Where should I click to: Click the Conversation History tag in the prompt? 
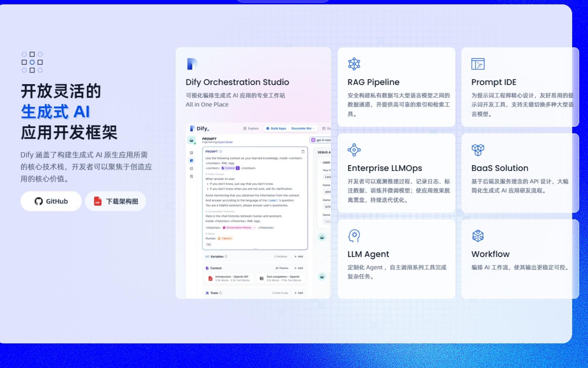[x=239, y=228]
